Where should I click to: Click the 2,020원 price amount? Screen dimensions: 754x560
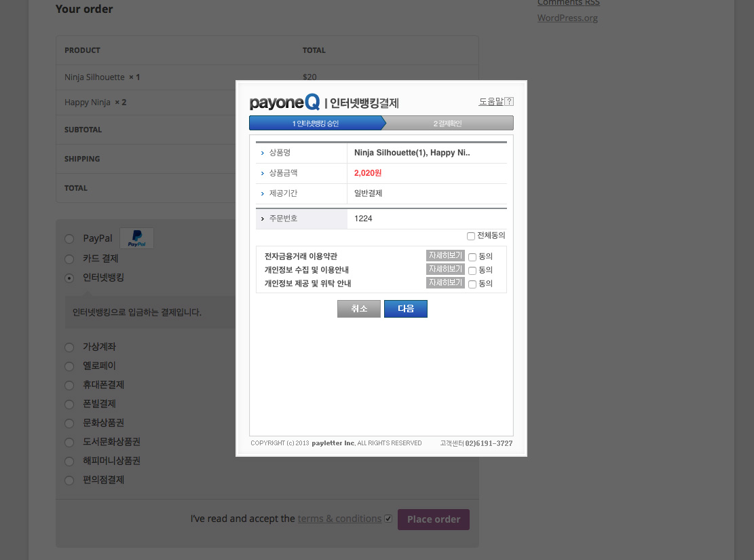[x=368, y=173]
